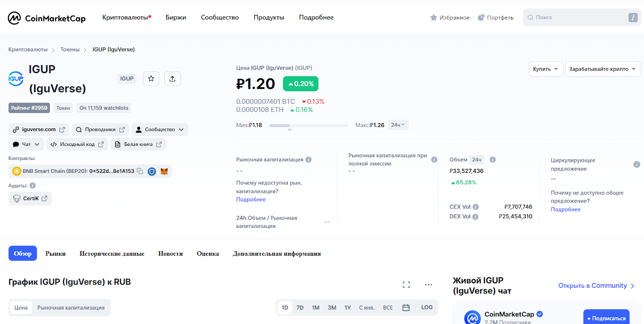Open Зарабатывайте крипто dropdown

pyautogui.click(x=603, y=69)
